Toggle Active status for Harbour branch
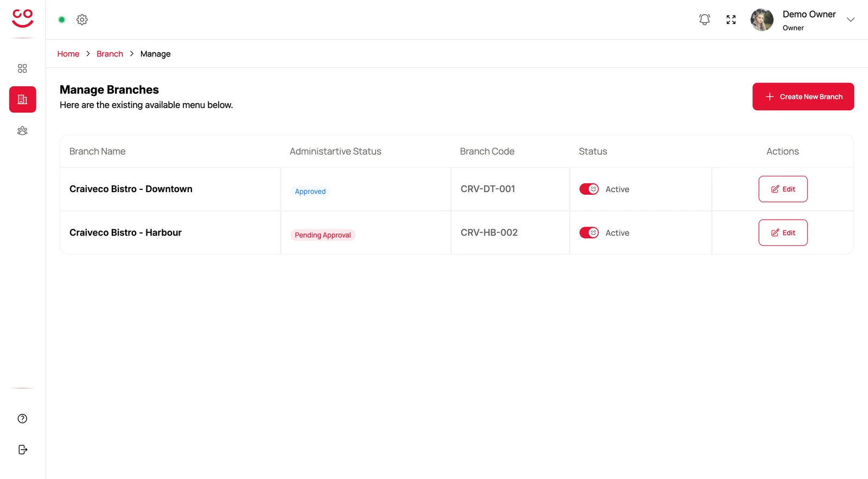 [x=589, y=232]
